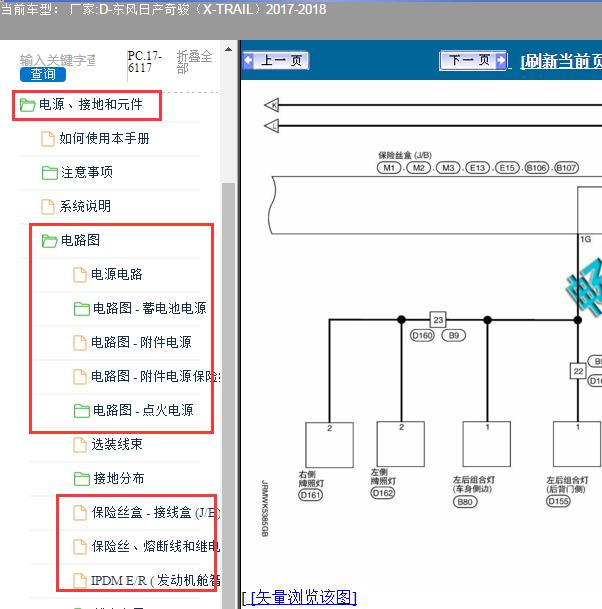Click connector D161 label
The width and height of the screenshot is (602, 609).
click(310, 495)
